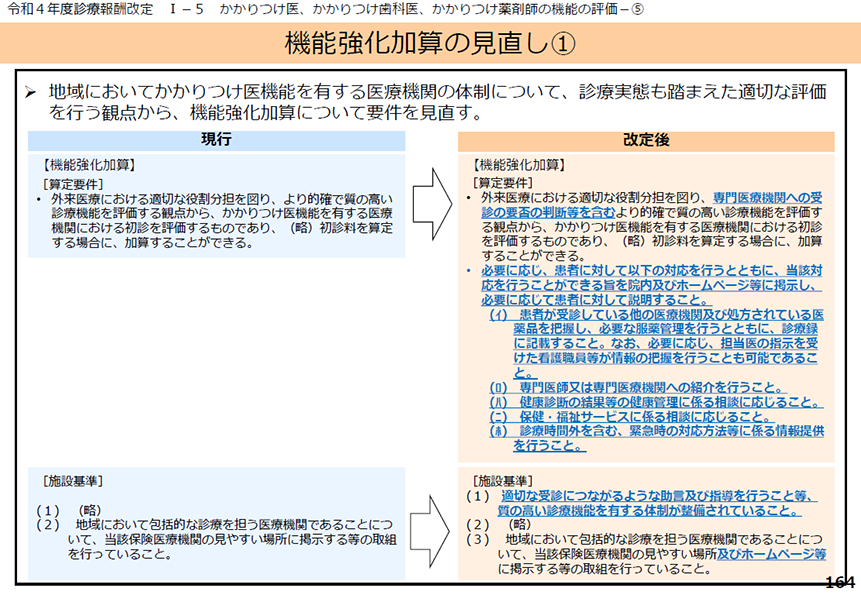The width and height of the screenshot is (861, 595).
Task: Click the lower right-pointing arrow between panels
Action: 430,531
